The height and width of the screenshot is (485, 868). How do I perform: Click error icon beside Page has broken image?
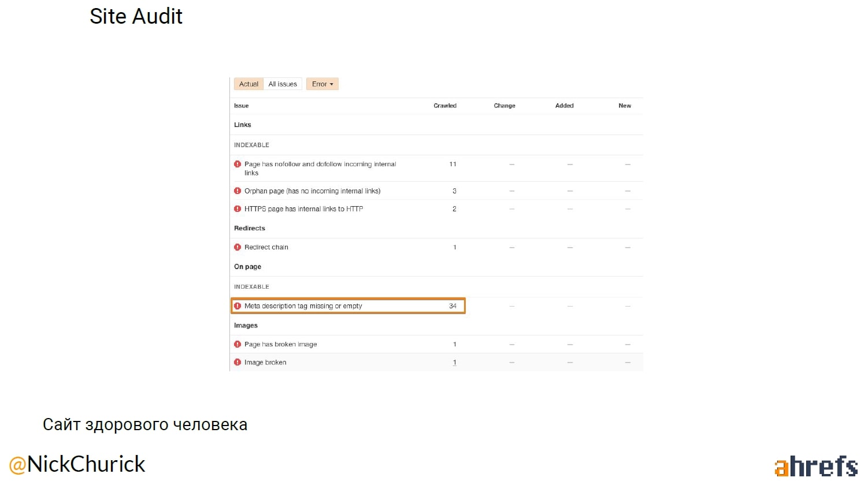[x=238, y=344]
